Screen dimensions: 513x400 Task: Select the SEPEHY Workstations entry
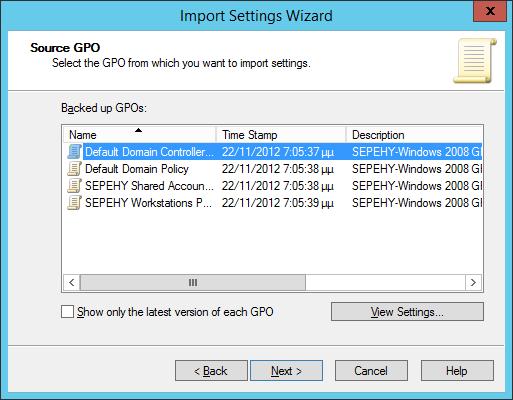coord(273,203)
